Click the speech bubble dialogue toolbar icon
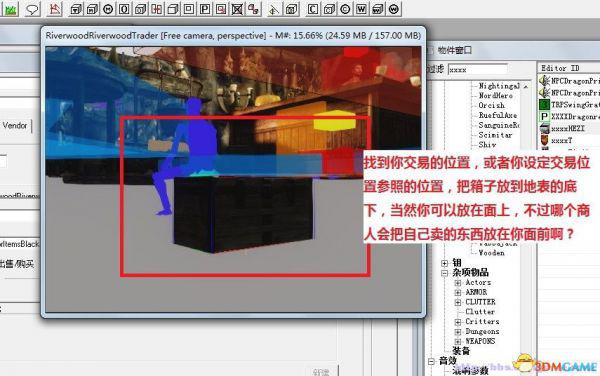The height and width of the screenshot is (376, 600). click(x=32, y=9)
